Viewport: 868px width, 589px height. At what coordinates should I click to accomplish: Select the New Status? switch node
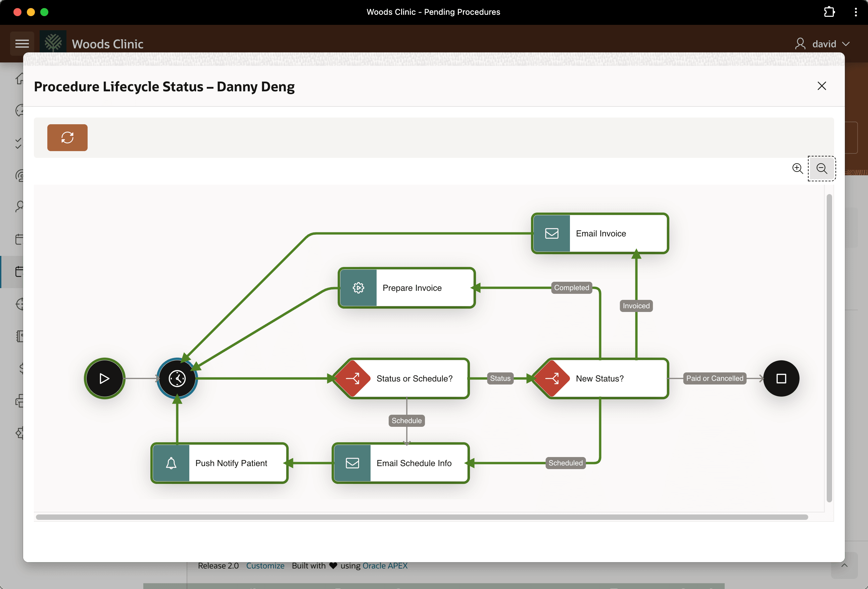[x=600, y=378]
